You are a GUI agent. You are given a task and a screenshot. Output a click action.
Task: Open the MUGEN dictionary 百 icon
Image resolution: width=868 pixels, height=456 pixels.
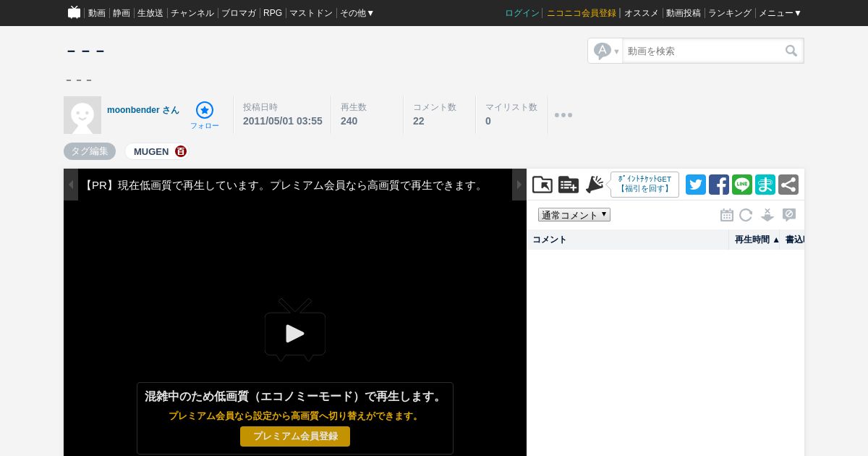[181, 151]
